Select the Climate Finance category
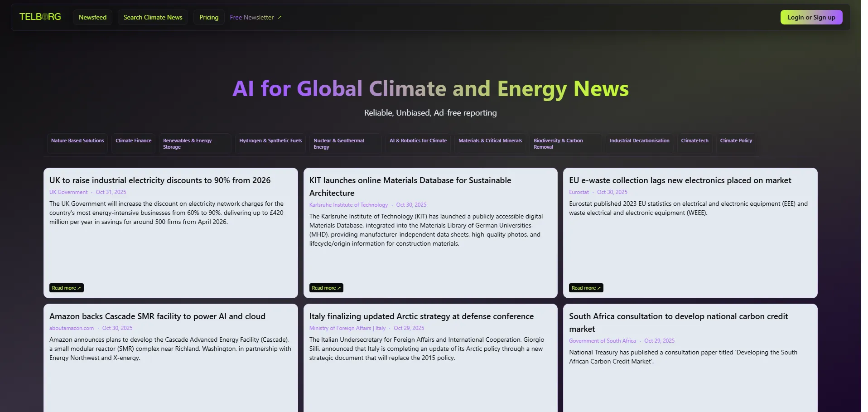The width and height of the screenshot is (868, 412). (133, 141)
